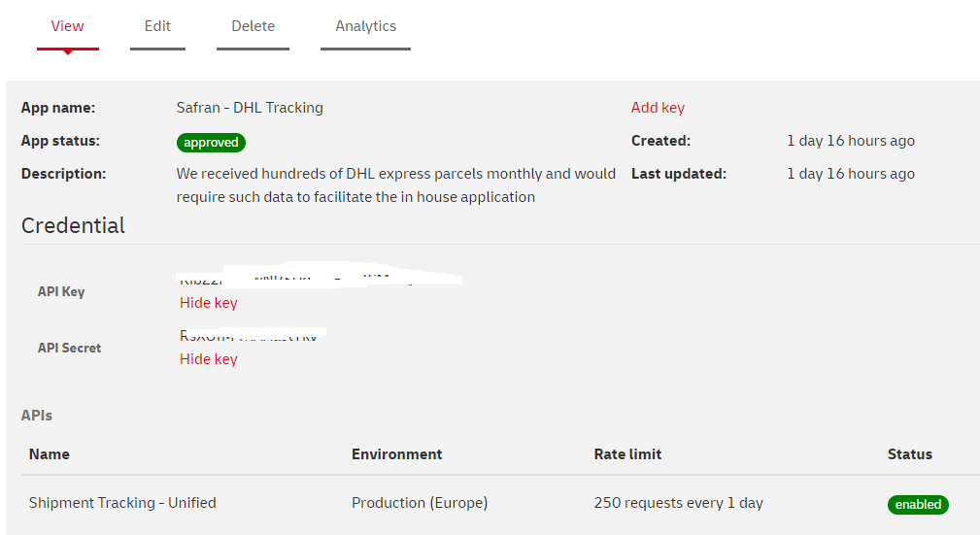Switch to the View tab

click(67, 26)
